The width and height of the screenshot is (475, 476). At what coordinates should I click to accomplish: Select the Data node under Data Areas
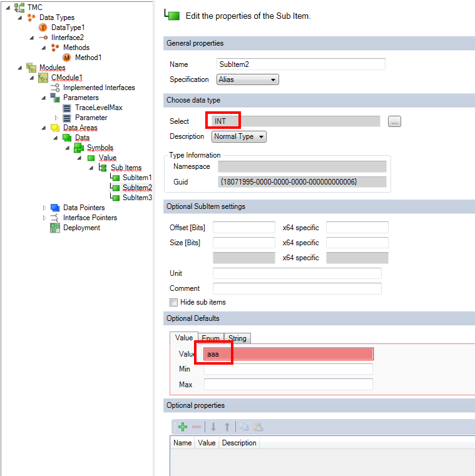click(83, 138)
